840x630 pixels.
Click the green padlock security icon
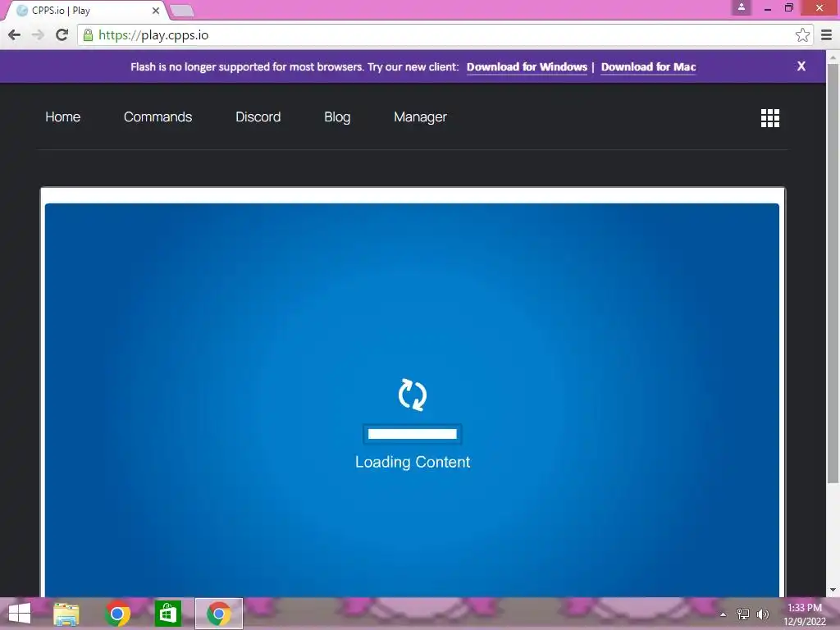(89, 35)
